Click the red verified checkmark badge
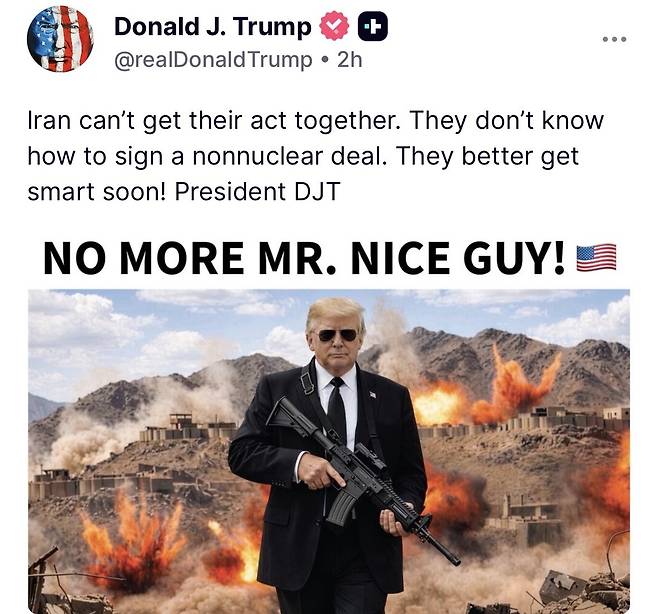This screenshot has width=658, height=614. click(x=334, y=26)
